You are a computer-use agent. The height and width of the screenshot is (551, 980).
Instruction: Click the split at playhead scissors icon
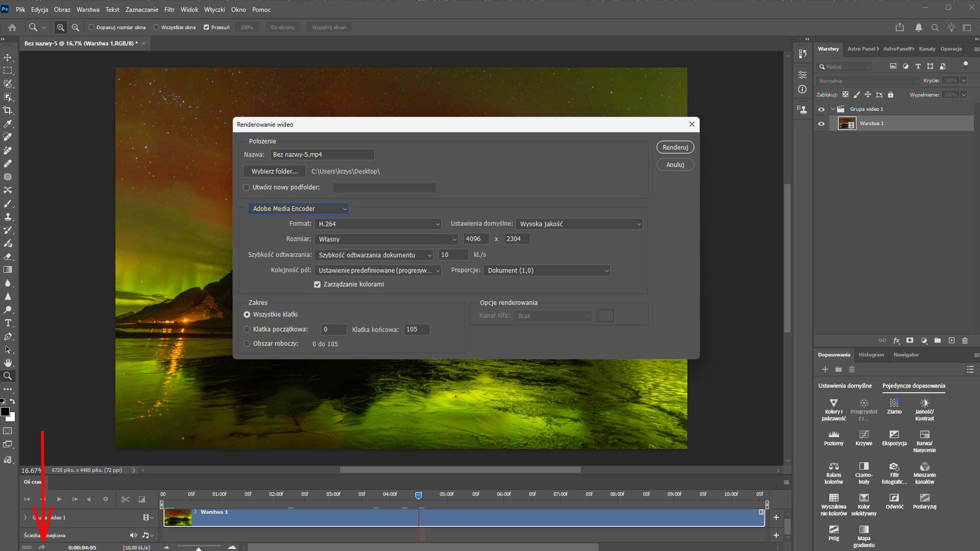(125, 499)
